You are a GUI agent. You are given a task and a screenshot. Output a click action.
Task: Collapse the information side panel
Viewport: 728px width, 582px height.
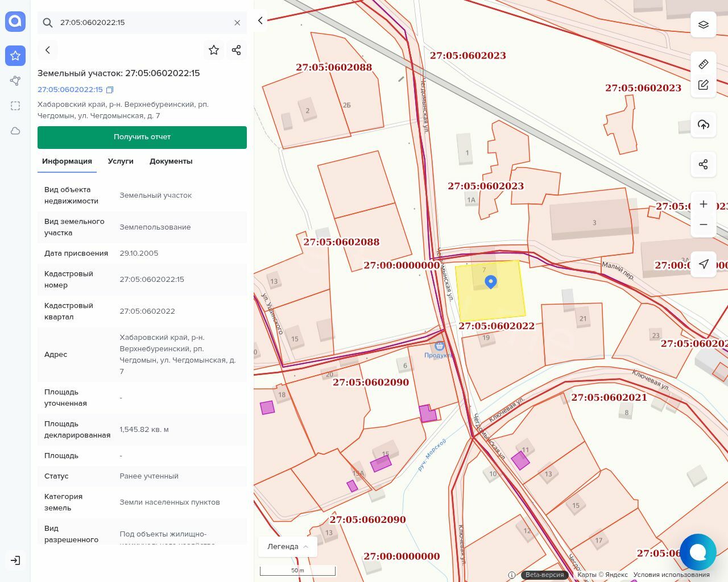click(x=260, y=20)
